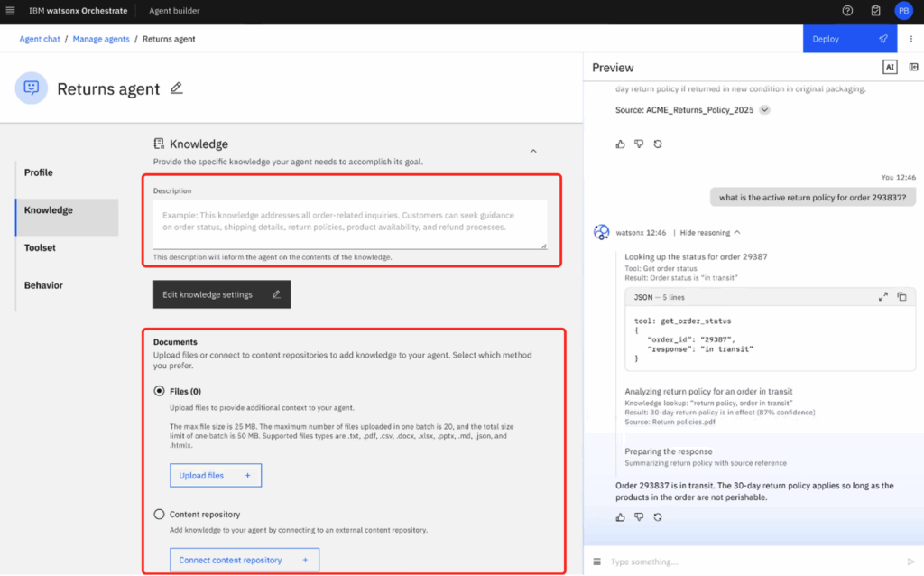Image resolution: width=924 pixels, height=576 pixels.
Task: Switch to the Behavior section
Action: 43,285
